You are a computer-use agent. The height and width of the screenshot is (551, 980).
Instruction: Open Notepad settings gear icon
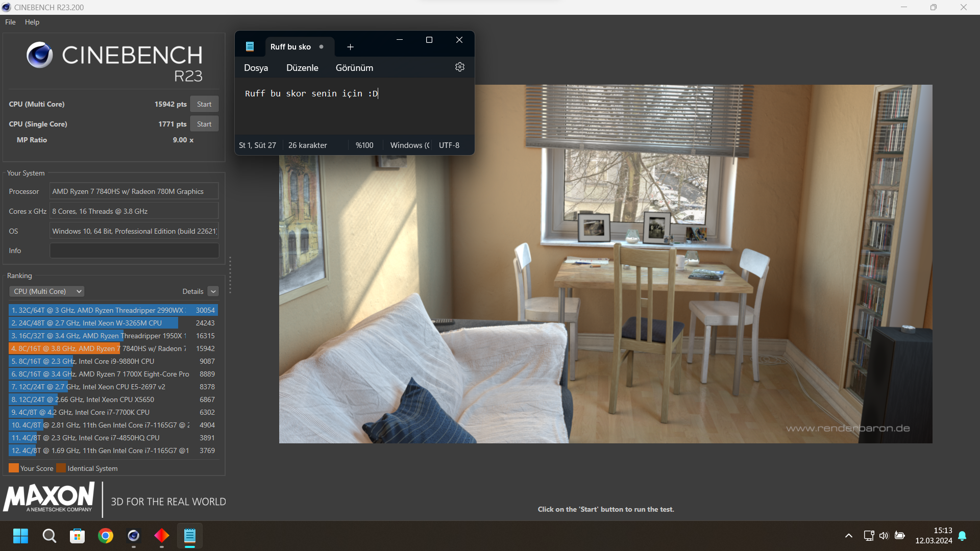click(x=459, y=67)
